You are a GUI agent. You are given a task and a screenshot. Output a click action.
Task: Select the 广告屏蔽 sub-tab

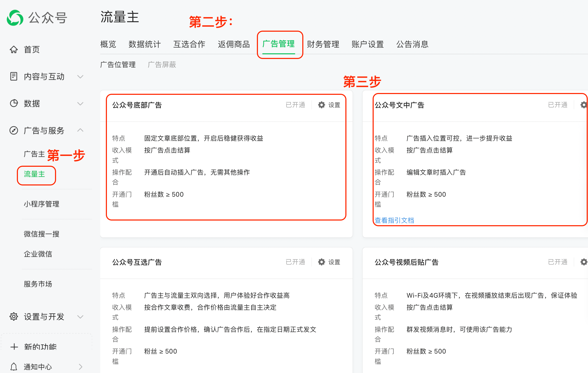coord(162,64)
